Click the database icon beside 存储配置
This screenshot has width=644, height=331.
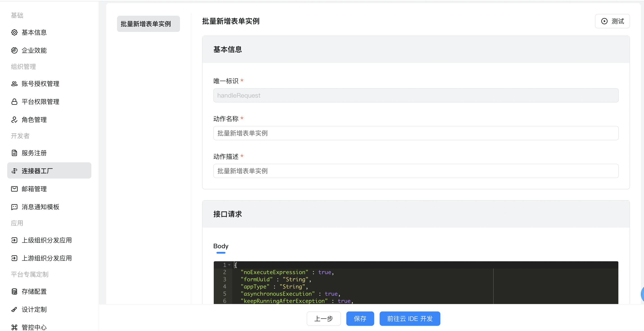pos(14,291)
